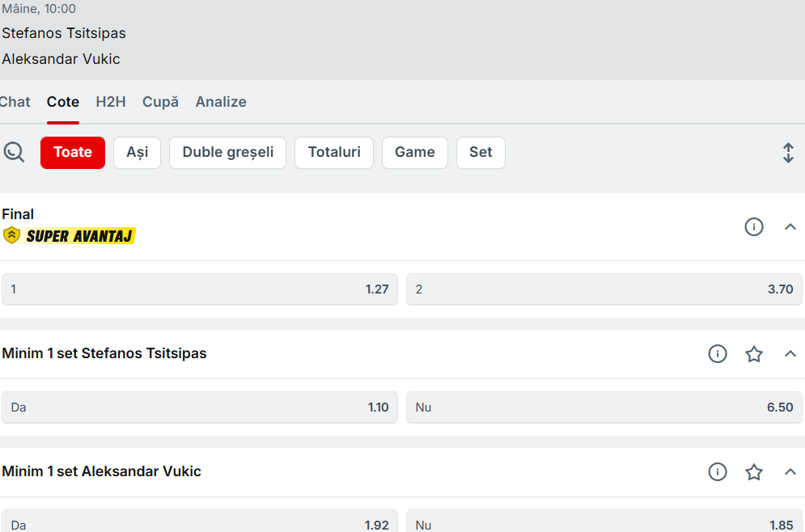Filter markets by Duble greșeli
This screenshot has height=532, width=805.
227,153
